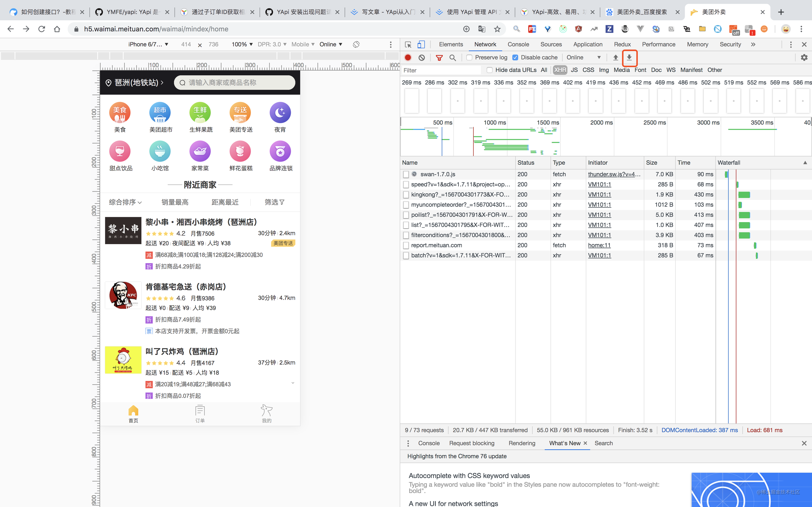Screen dimensions: 812x507
Task: Open the Online throttling dropdown
Action: coord(584,57)
